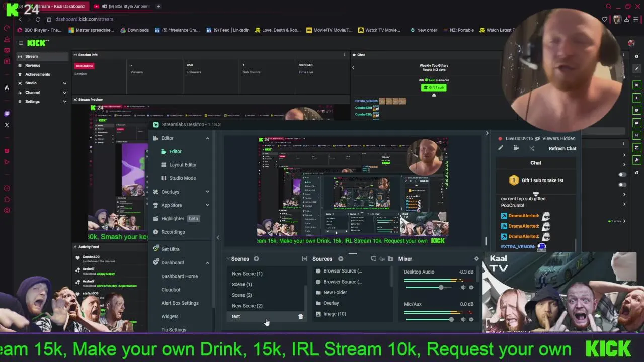Open Mic/Aux source settings gear
The width and height of the screenshot is (644, 362).
[x=471, y=319]
